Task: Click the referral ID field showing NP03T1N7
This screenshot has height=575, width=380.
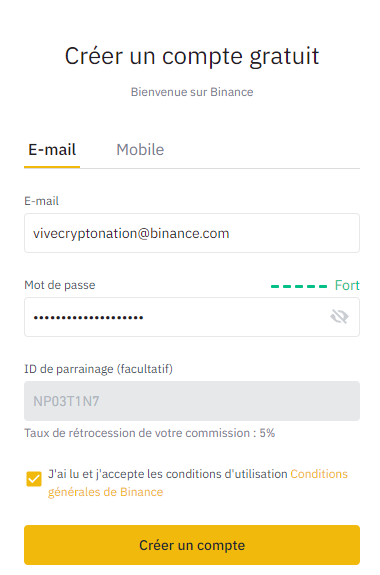Action: pyautogui.click(x=192, y=401)
